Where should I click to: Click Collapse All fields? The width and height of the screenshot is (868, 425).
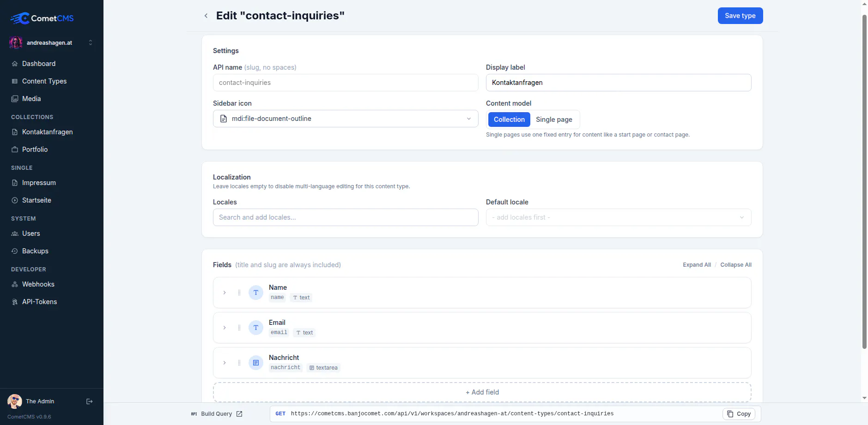(736, 265)
